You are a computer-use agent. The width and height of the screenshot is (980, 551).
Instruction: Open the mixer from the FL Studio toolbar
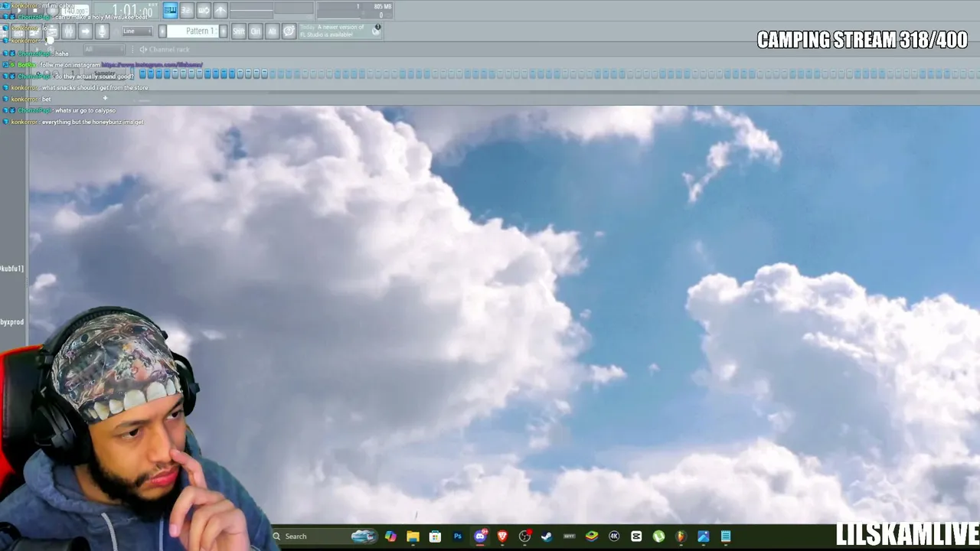pyautogui.click(x=68, y=31)
